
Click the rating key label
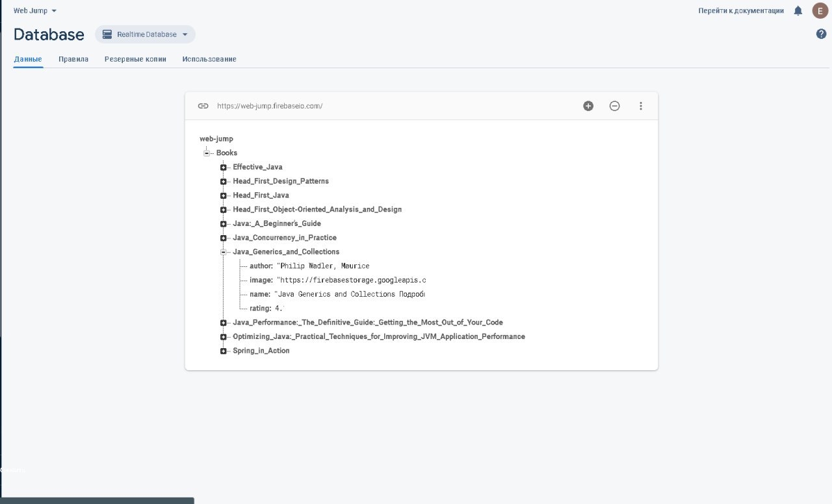(x=261, y=309)
